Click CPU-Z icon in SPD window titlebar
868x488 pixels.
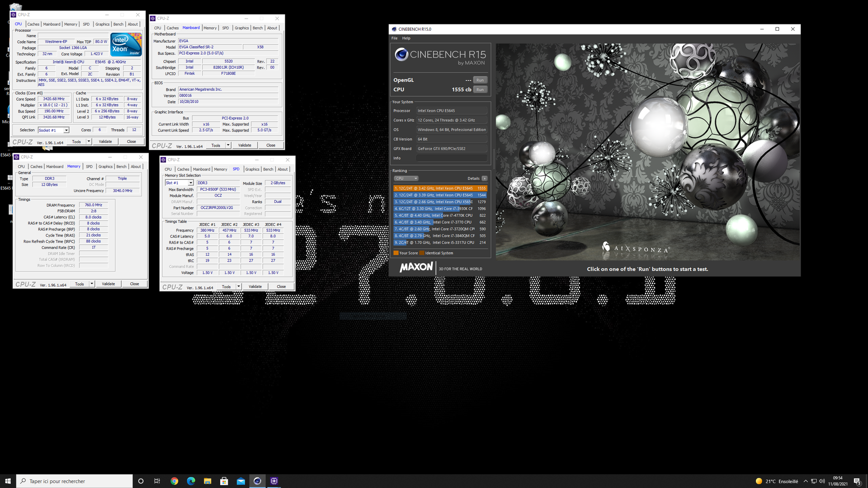click(x=164, y=160)
